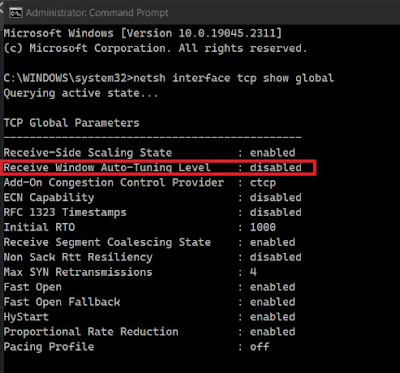Click the 'Fast Open' label
400x373 pixels.
point(33,287)
